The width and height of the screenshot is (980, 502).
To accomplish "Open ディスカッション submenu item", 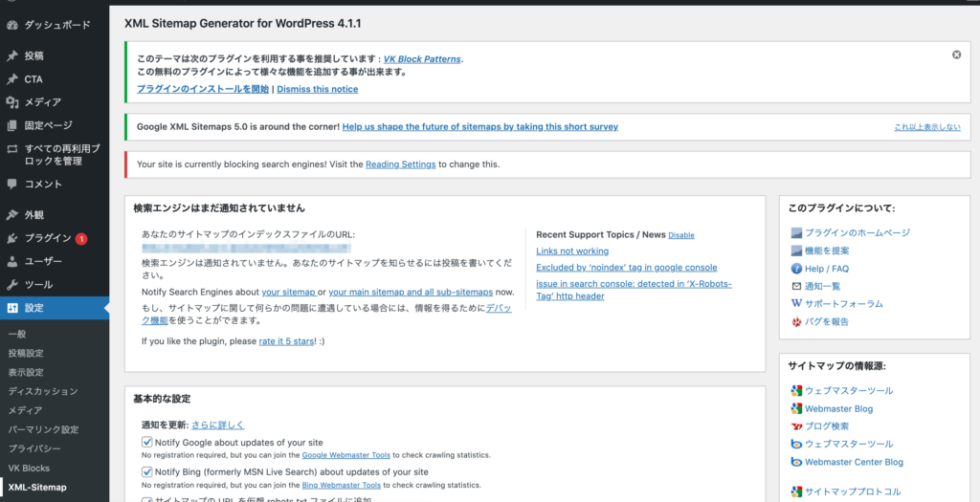I will coord(43,391).
